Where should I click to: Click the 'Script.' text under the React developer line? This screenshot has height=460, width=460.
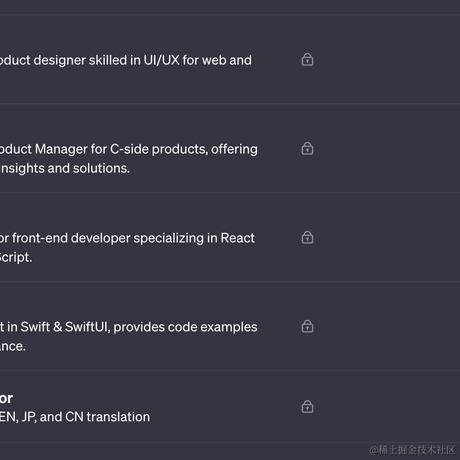[16, 257]
